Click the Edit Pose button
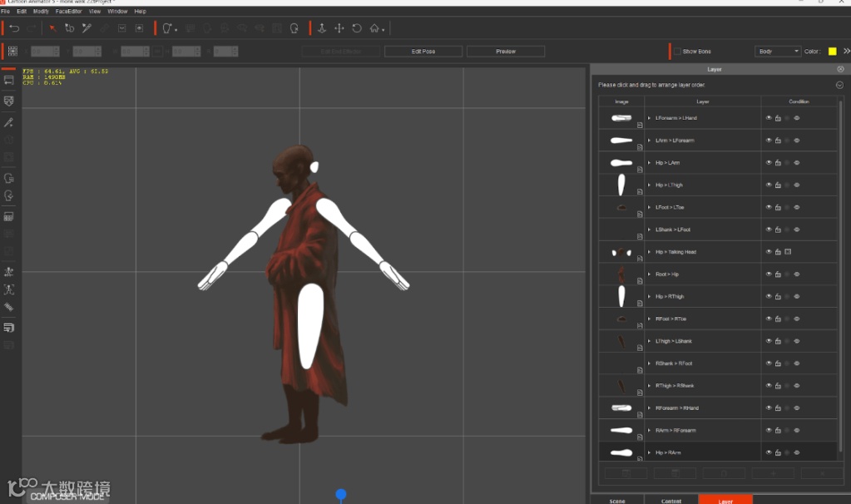 tap(423, 52)
